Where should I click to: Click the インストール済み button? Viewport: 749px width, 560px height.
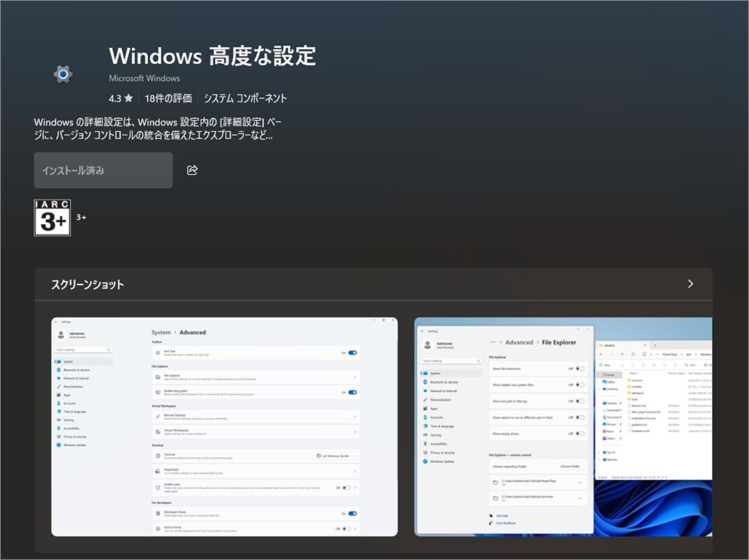(103, 170)
